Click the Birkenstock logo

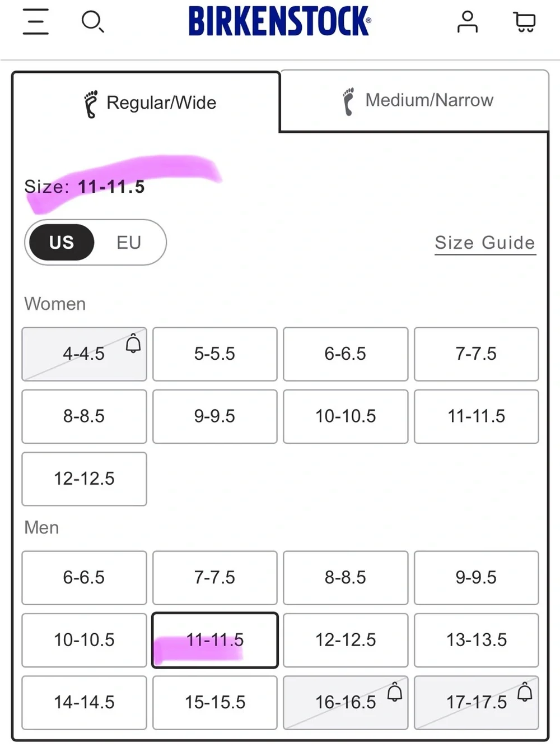pyautogui.click(x=279, y=21)
